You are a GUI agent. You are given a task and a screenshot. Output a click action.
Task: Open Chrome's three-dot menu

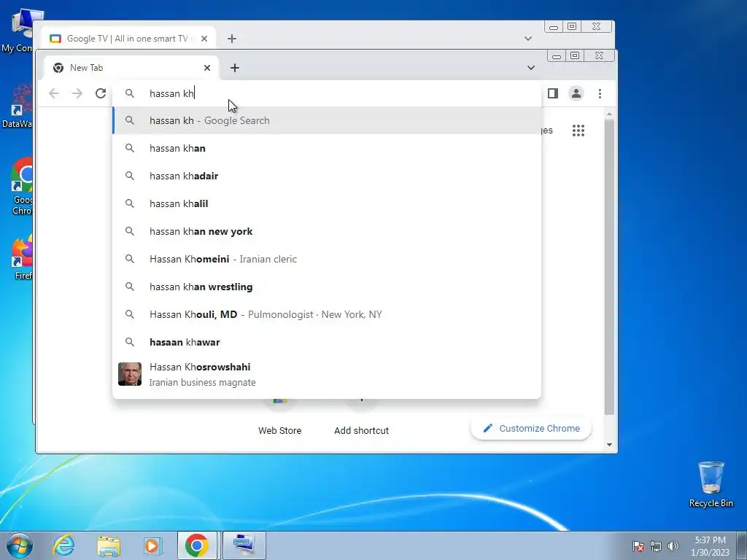600,93
